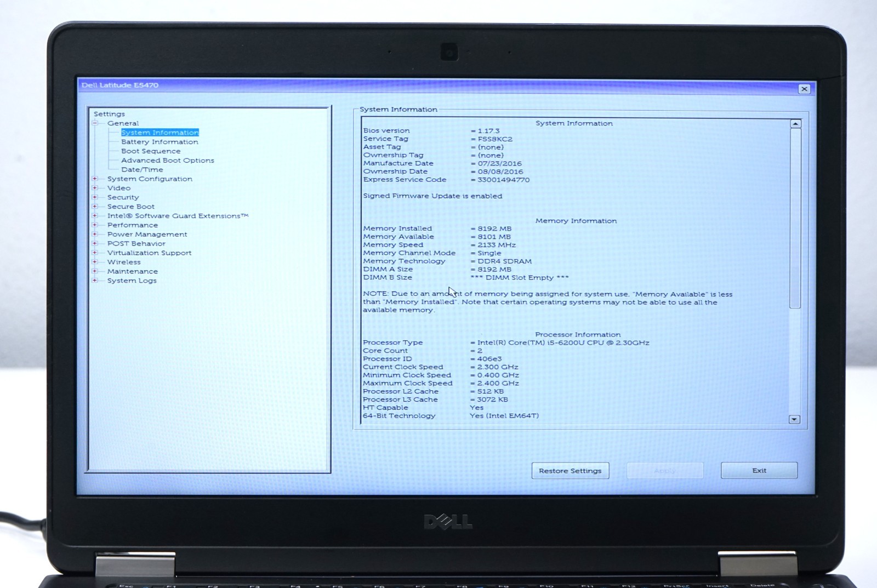
Task: Click the Manufacture Date 07/23/2016
Action: [x=499, y=163]
